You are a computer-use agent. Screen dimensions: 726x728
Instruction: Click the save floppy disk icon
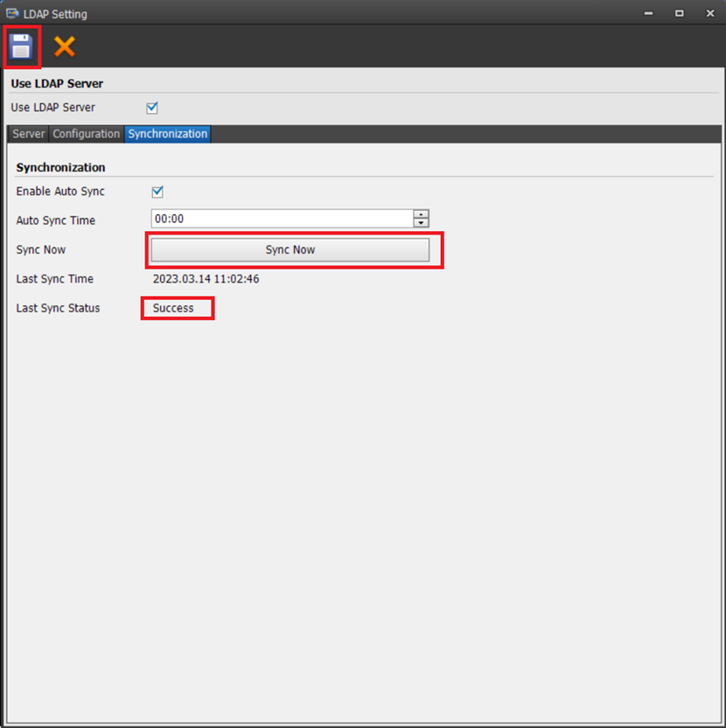22,46
